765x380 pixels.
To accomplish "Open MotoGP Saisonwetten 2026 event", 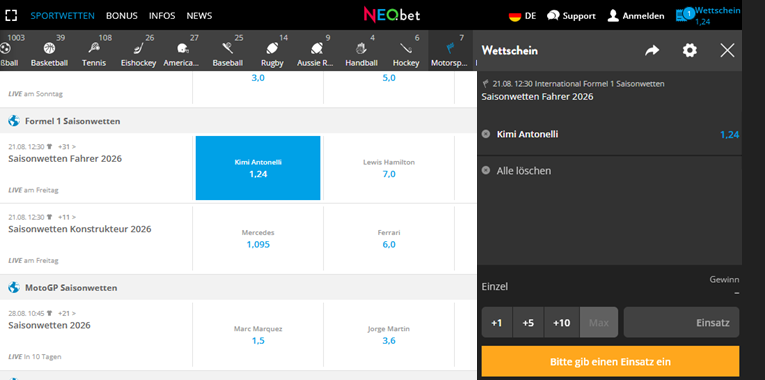I will coord(49,325).
